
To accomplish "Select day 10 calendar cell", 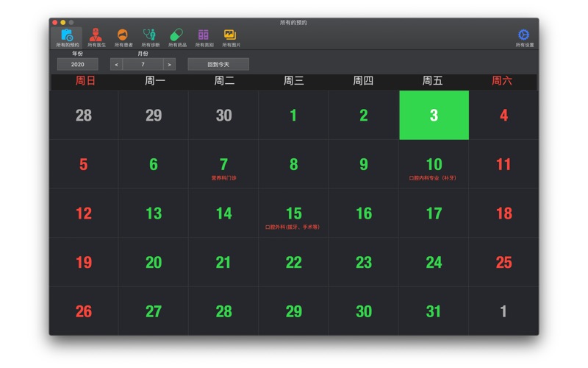I will 434,164.
